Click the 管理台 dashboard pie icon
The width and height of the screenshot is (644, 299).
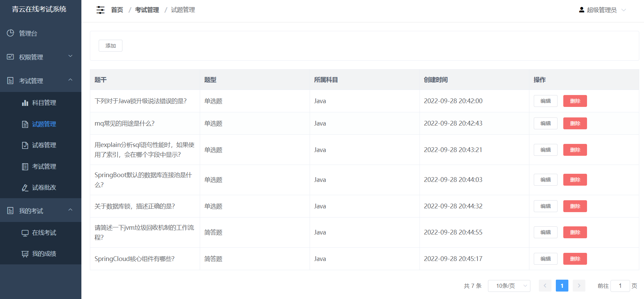point(11,33)
